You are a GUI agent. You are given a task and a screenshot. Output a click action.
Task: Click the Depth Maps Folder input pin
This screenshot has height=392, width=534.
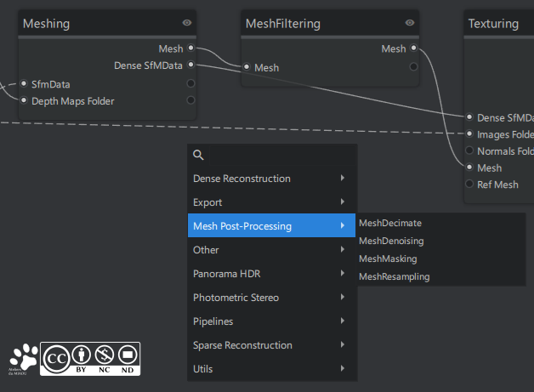pyautogui.click(x=24, y=101)
